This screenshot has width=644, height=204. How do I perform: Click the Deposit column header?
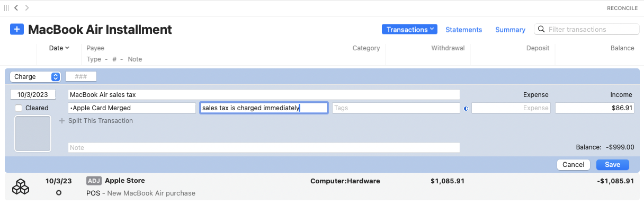point(538,48)
